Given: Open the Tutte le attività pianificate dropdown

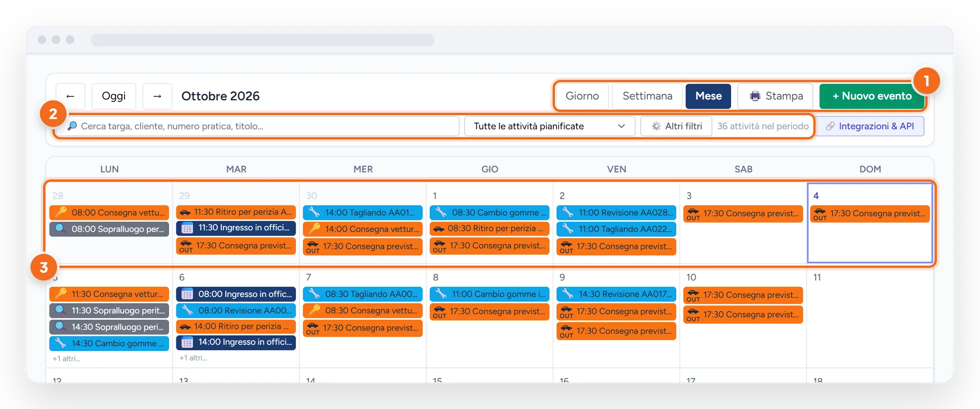Looking at the screenshot, I should (x=549, y=126).
